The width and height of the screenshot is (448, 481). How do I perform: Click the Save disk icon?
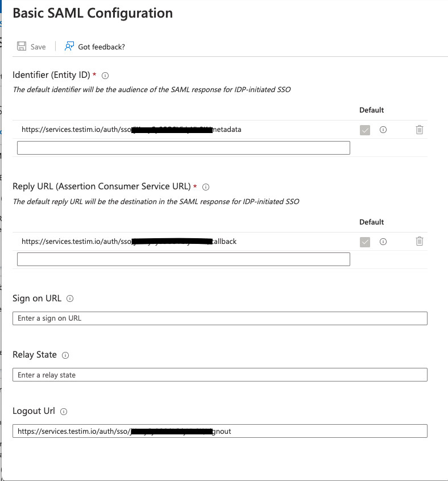point(22,47)
